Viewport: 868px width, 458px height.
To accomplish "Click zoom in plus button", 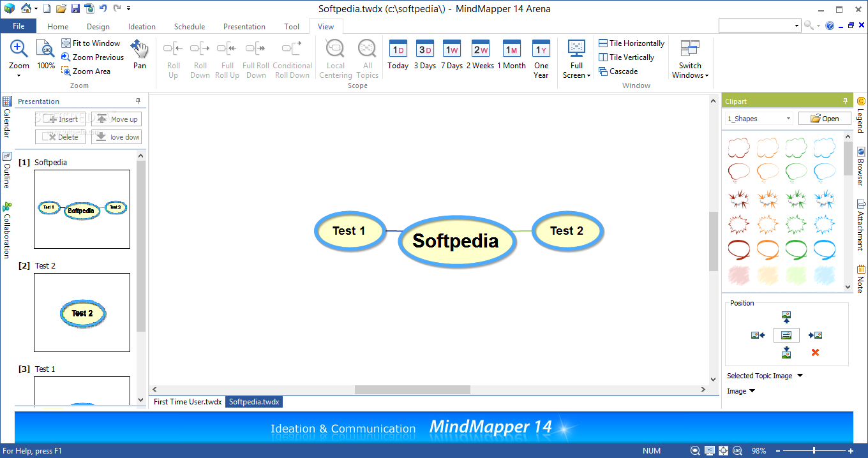I will (851, 451).
